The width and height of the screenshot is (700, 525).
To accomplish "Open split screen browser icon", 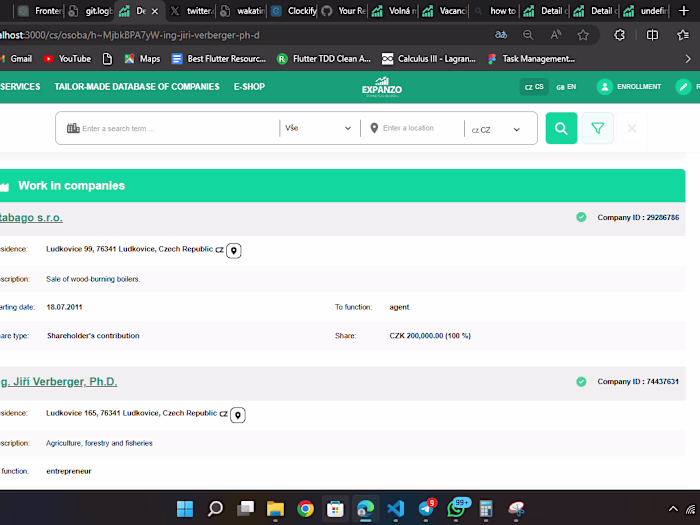I will click(652, 35).
